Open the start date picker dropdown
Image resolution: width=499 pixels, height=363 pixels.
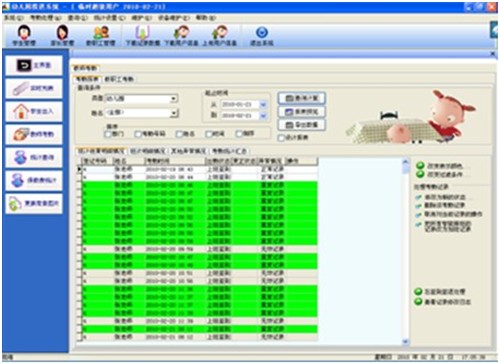pos(263,105)
